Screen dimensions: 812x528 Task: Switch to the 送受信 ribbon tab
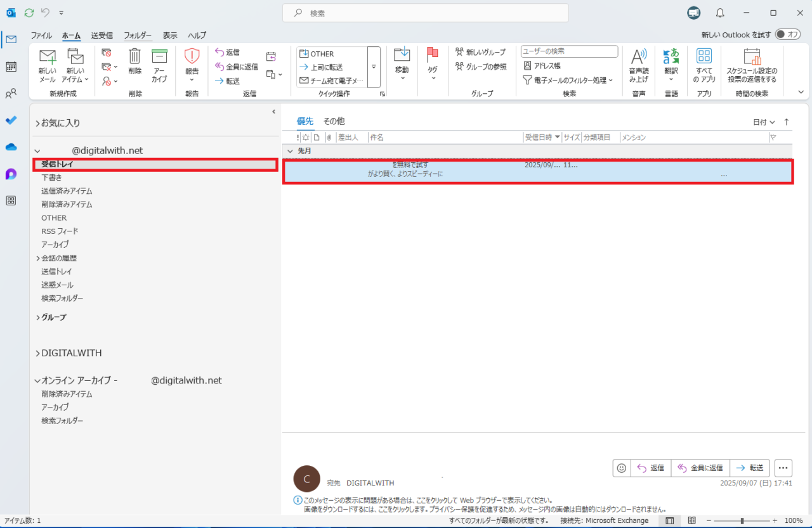(x=102, y=35)
